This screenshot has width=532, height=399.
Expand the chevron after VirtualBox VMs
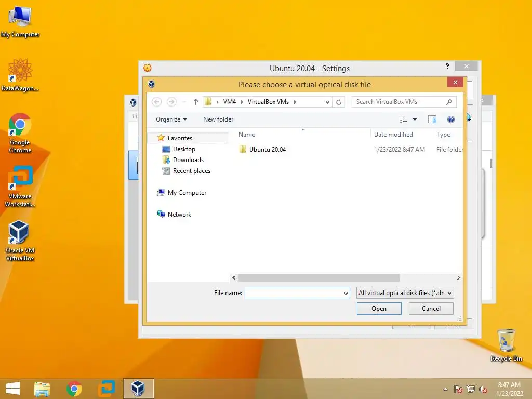pyautogui.click(x=295, y=102)
